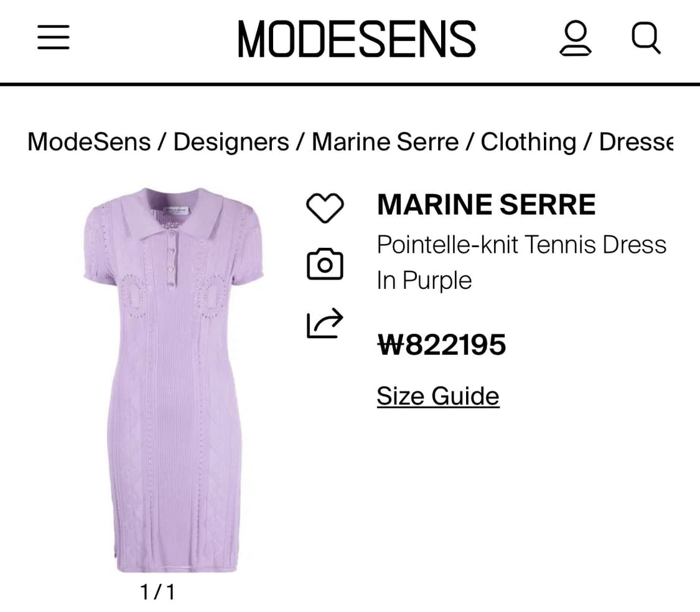Go to the MODESENS homepage logo
Viewport: 700px width, 612px height.
[x=357, y=39]
